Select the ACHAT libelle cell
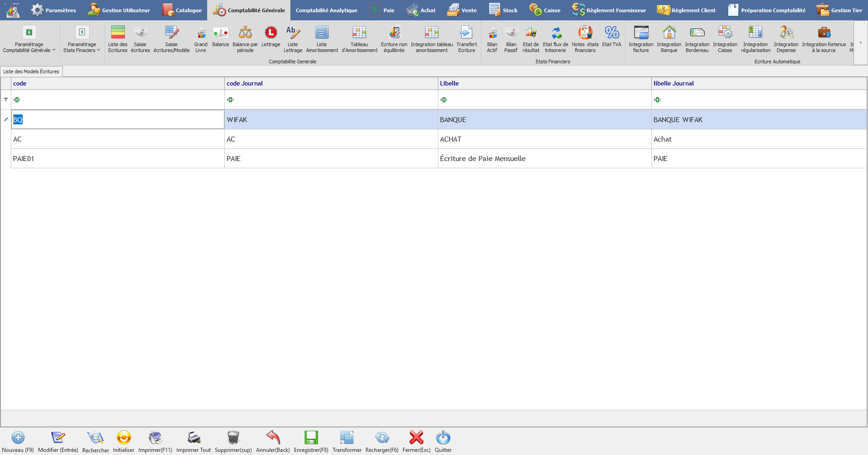This screenshot has height=455, width=868. [545, 139]
